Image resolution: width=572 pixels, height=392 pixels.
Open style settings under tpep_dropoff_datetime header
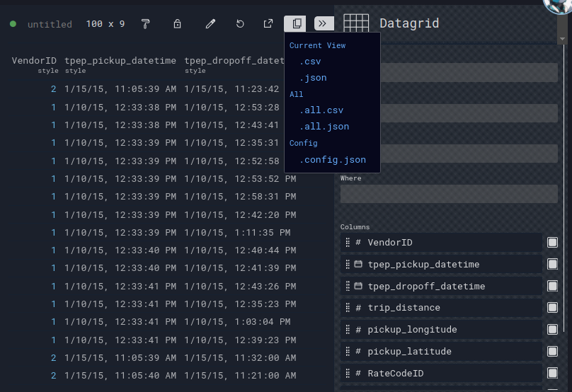195,71
